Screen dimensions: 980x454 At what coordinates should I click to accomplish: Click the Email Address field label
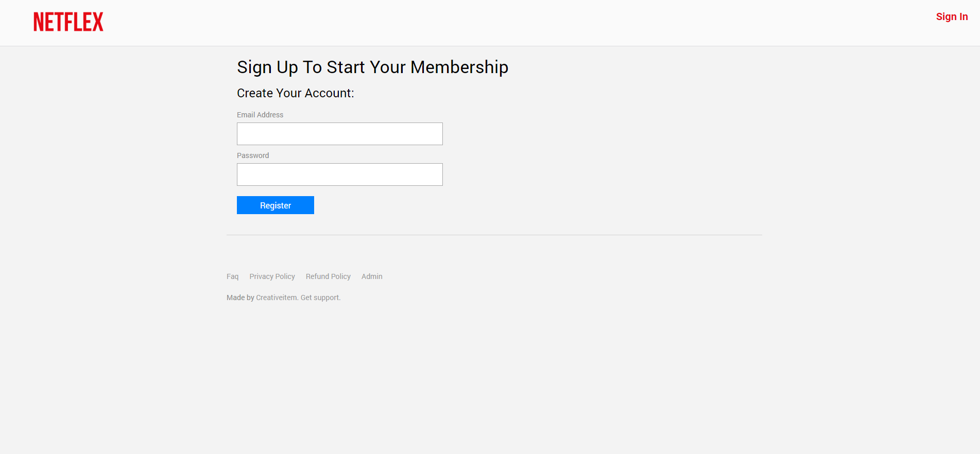(x=260, y=115)
